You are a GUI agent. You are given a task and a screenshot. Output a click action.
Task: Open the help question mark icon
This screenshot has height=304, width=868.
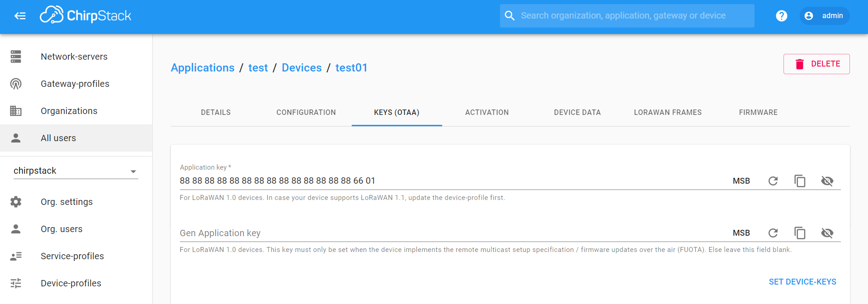(x=781, y=16)
